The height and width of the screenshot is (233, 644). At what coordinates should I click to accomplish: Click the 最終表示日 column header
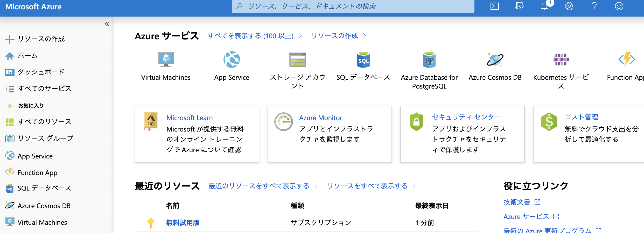point(432,206)
